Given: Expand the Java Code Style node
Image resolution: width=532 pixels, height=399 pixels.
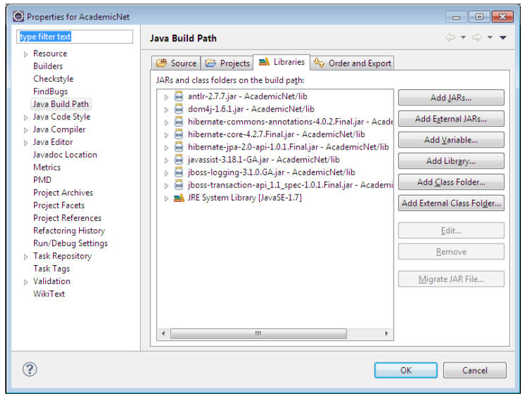Looking at the screenshot, I should 26,118.
